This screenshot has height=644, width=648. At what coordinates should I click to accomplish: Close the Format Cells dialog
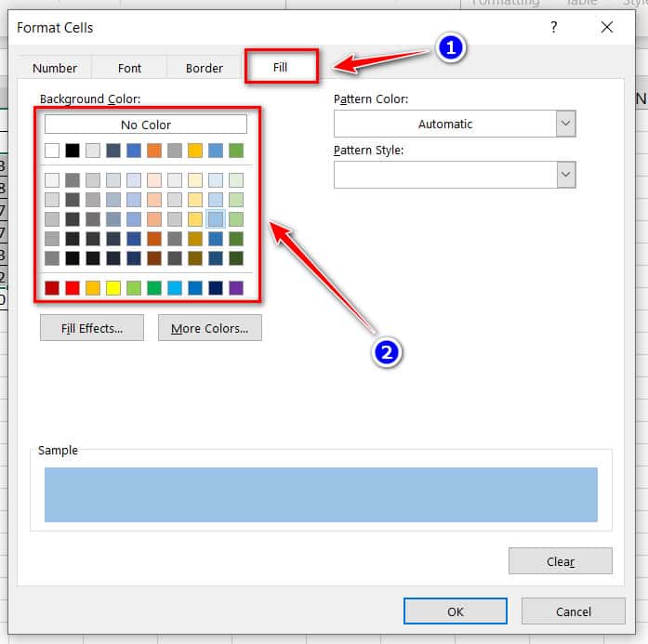point(607,27)
